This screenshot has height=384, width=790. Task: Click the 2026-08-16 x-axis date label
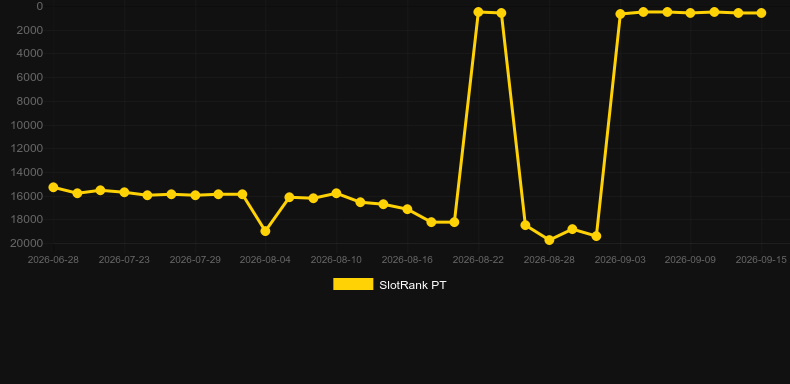(407, 260)
